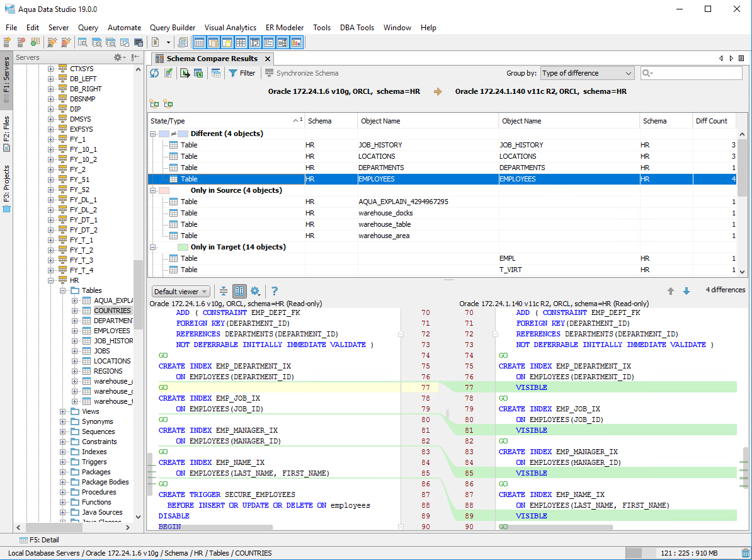Click the table icon left of Filter
752x560 pixels.
tap(216, 73)
